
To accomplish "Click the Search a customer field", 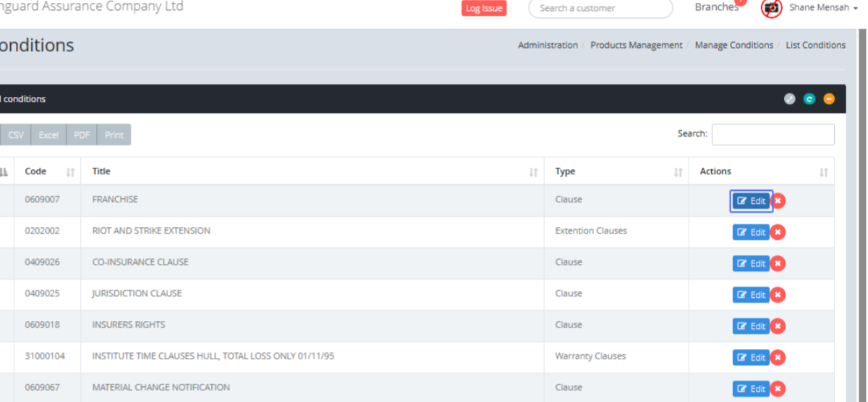I will (600, 9).
